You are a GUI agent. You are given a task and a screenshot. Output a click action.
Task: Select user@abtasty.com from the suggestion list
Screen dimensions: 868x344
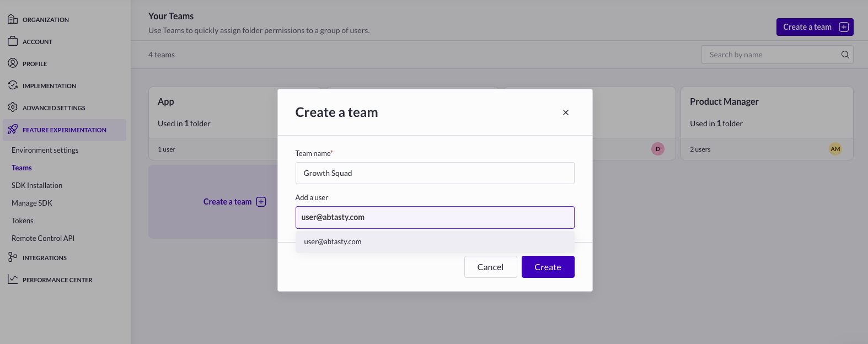click(333, 241)
